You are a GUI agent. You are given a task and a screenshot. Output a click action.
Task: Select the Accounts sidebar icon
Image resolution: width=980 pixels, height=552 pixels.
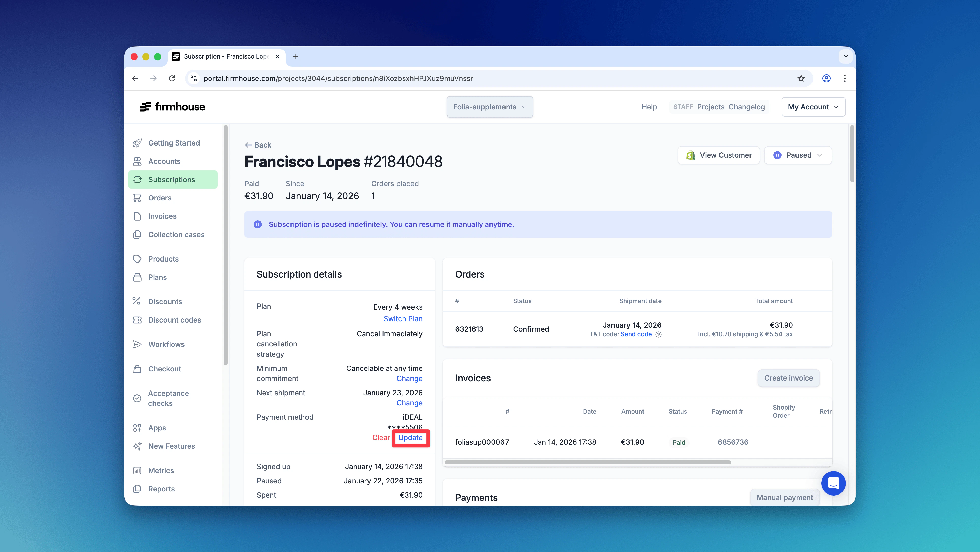138,161
